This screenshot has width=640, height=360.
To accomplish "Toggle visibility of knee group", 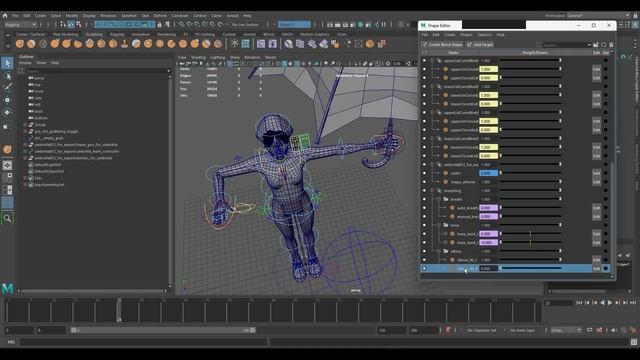I will (424, 225).
